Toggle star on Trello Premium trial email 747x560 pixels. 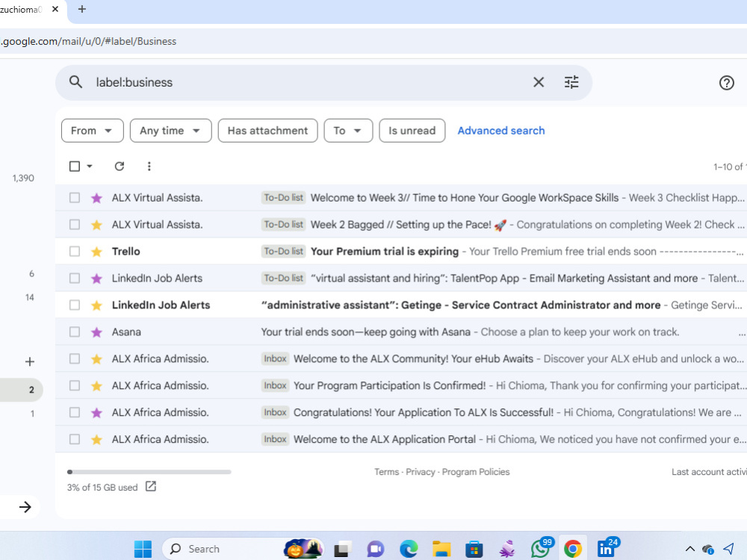pyautogui.click(x=96, y=252)
